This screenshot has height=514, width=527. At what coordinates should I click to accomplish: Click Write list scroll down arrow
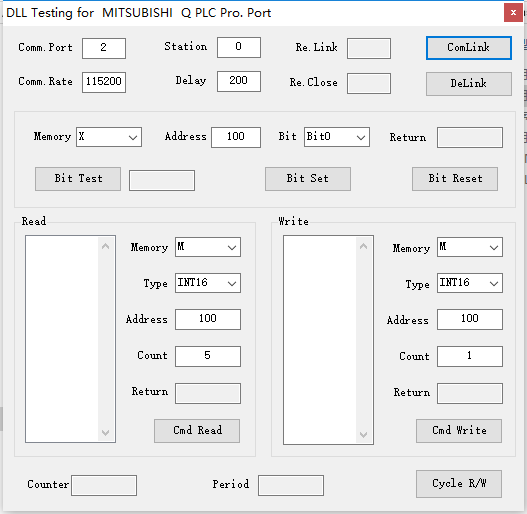[363, 434]
